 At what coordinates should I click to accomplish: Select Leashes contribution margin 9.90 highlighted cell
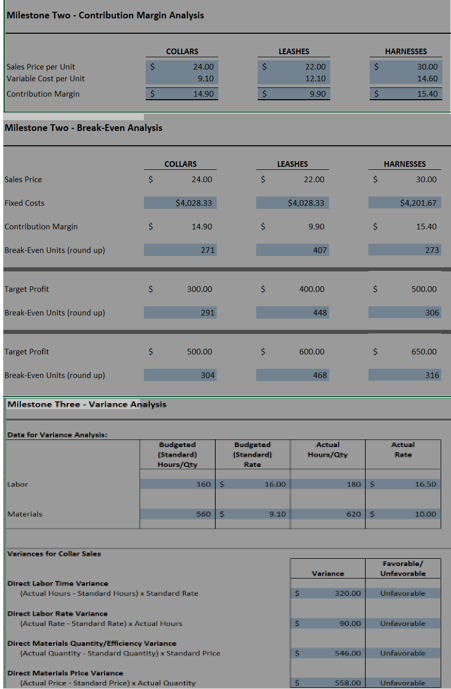click(294, 94)
